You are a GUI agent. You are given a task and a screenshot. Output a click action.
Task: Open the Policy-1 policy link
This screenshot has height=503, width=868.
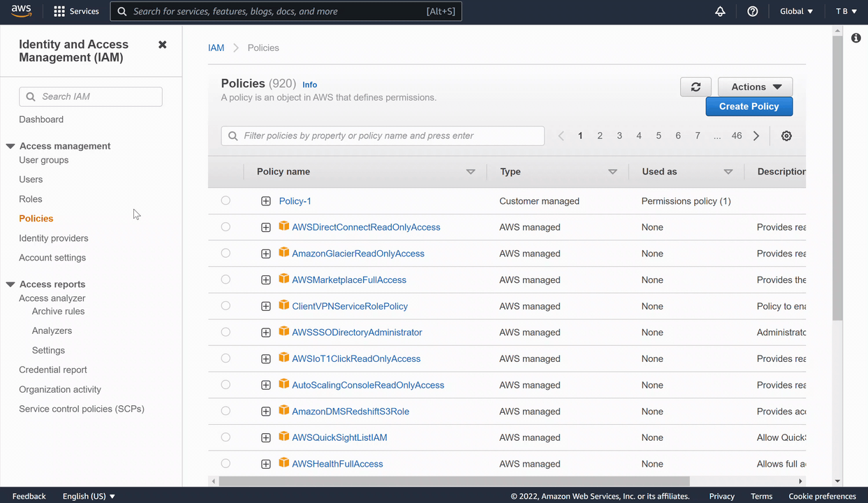tap(295, 201)
